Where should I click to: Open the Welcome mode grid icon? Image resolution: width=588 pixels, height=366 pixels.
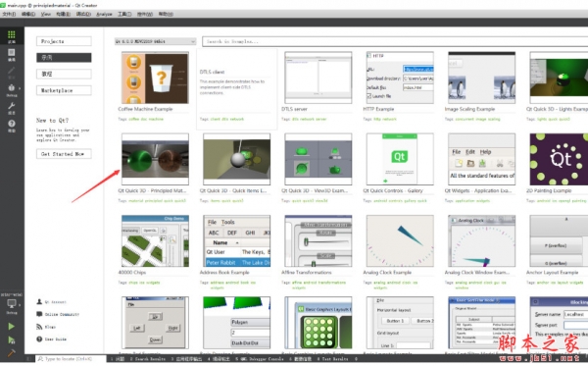(12, 35)
